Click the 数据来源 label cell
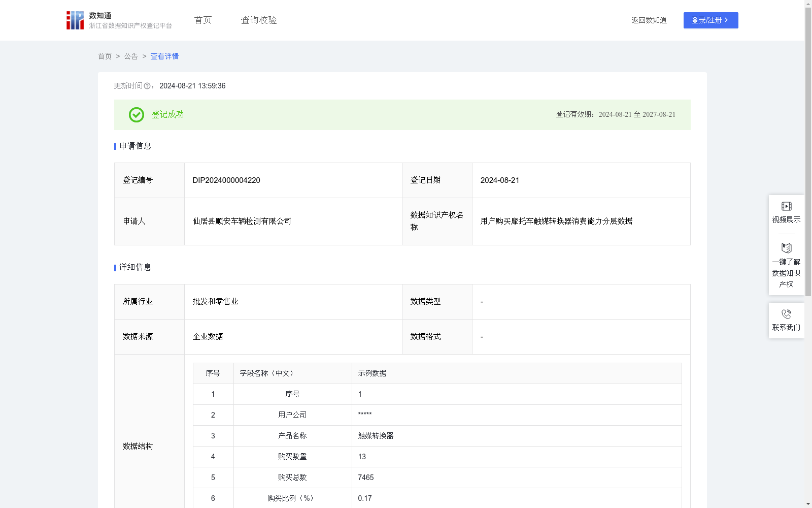 (x=149, y=337)
